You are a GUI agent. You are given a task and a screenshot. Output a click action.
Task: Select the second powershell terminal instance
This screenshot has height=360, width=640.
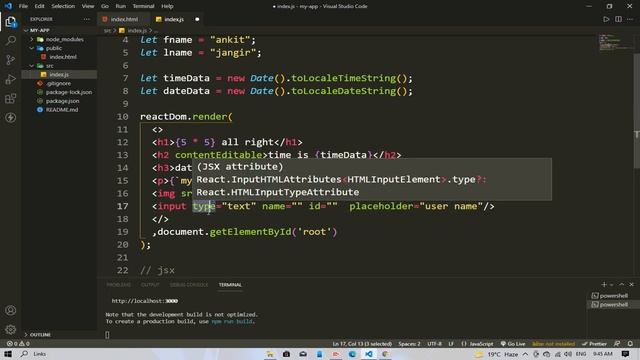tap(613, 304)
